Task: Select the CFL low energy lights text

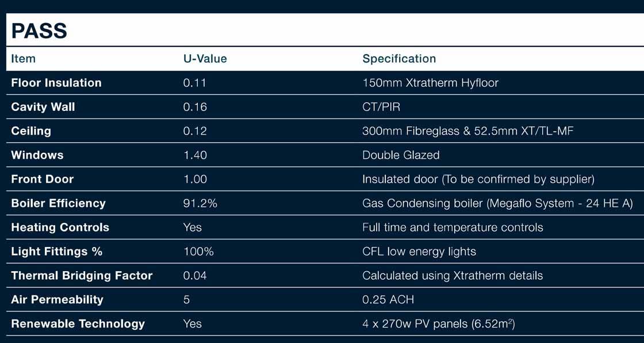Action: point(419,252)
